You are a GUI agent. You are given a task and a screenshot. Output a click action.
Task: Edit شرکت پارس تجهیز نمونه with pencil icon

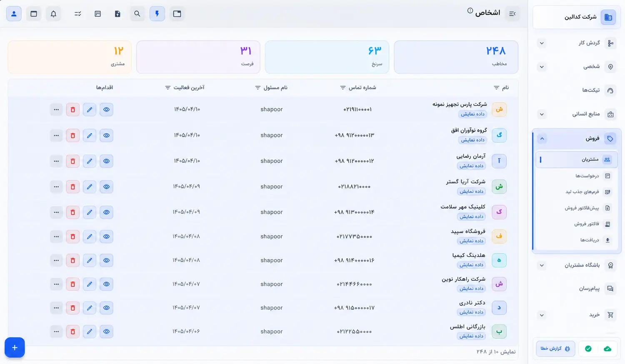click(x=90, y=110)
